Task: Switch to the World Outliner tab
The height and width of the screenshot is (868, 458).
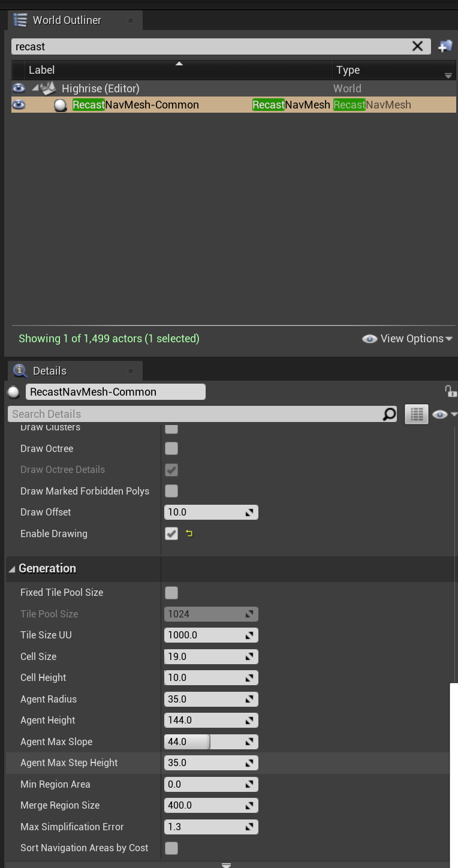Action: point(66,20)
